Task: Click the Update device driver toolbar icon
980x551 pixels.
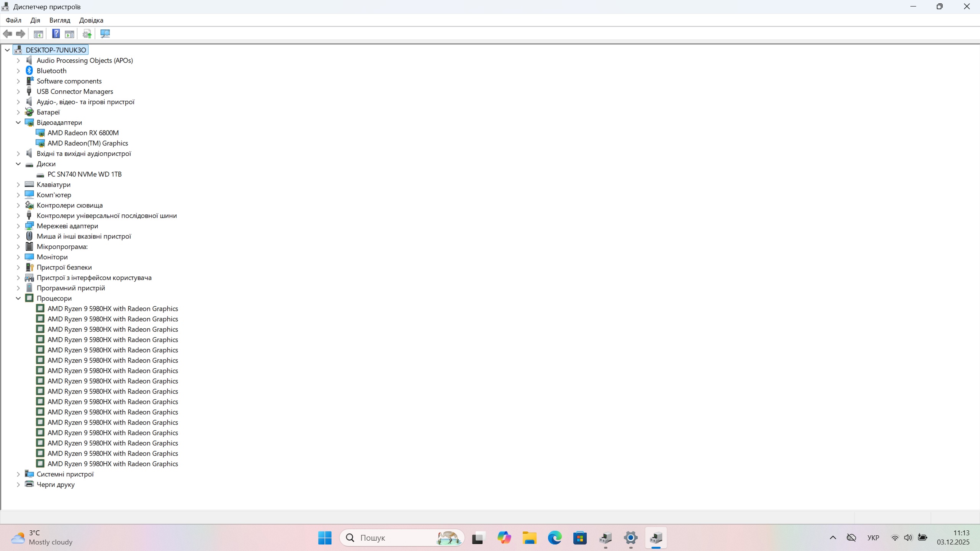Action: pos(87,34)
